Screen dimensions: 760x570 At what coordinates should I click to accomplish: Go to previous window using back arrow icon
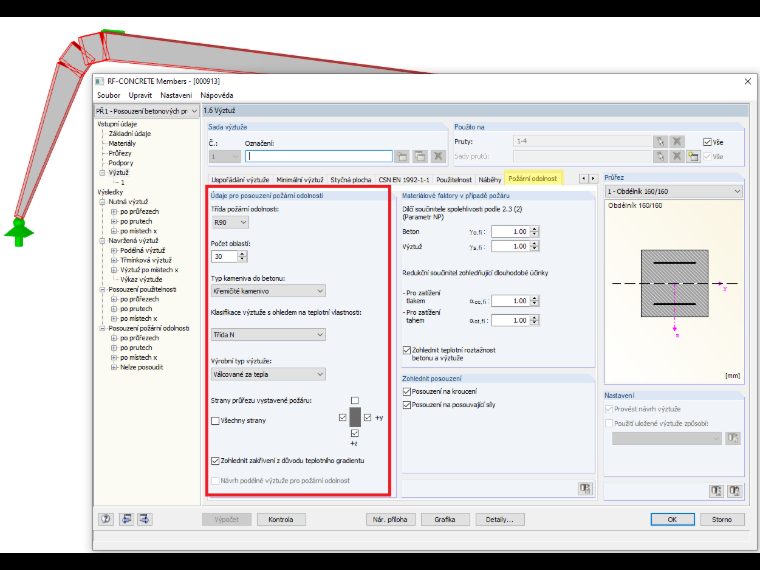(x=126, y=519)
